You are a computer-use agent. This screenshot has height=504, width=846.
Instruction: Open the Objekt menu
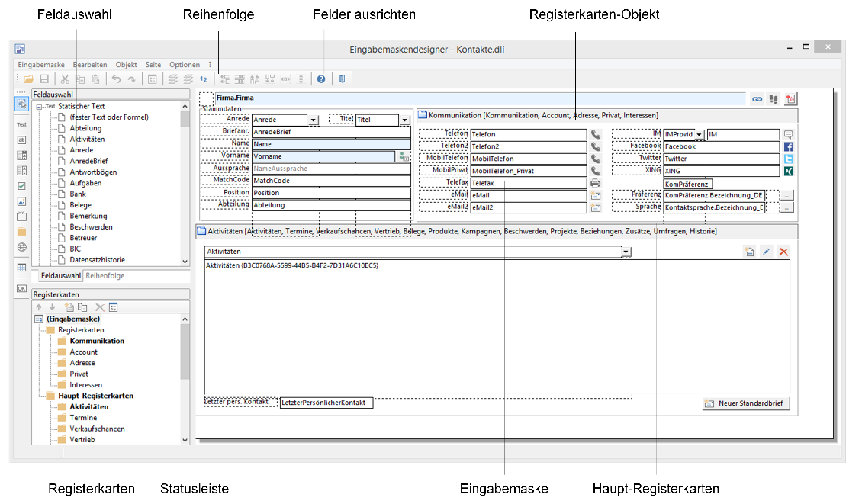[126, 65]
